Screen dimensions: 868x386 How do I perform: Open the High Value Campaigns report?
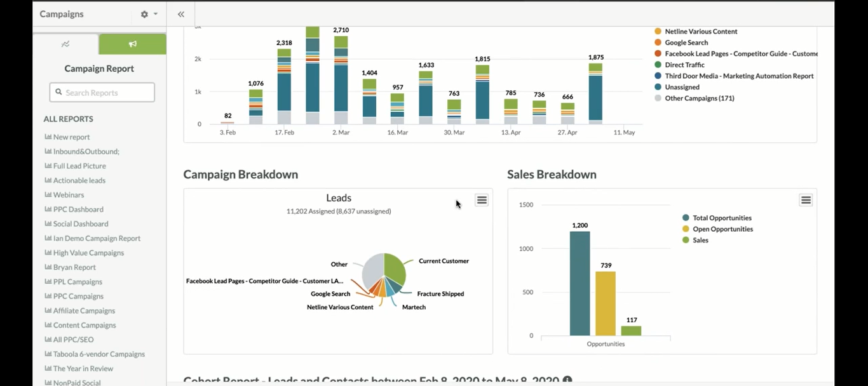click(x=88, y=253)
